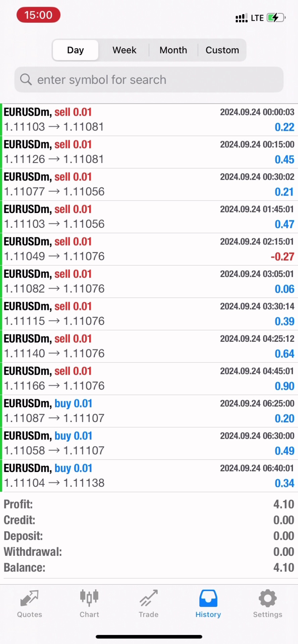
Task: Open the losing trade showing -0.27
Action: click(149, 249)
